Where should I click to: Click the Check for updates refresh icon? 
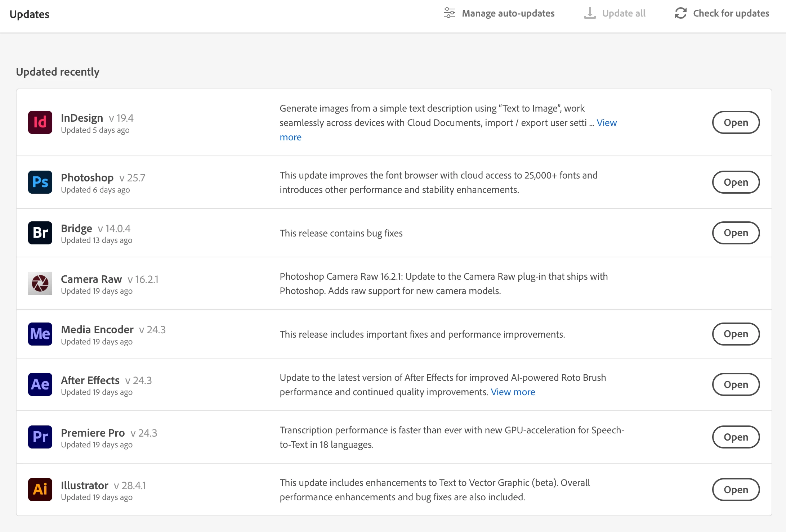pos(680,13)
